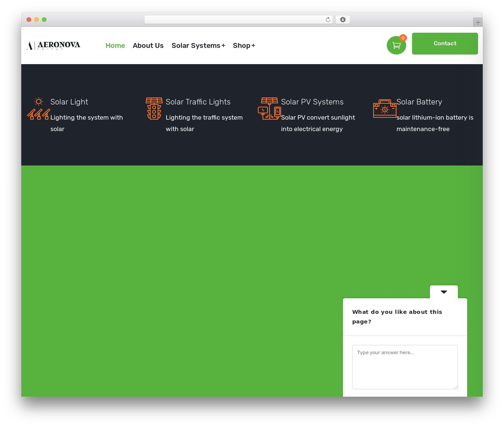Click the green Contact button
The height and width of the screenshot is (427, 504).
click(x=445, y=43)
